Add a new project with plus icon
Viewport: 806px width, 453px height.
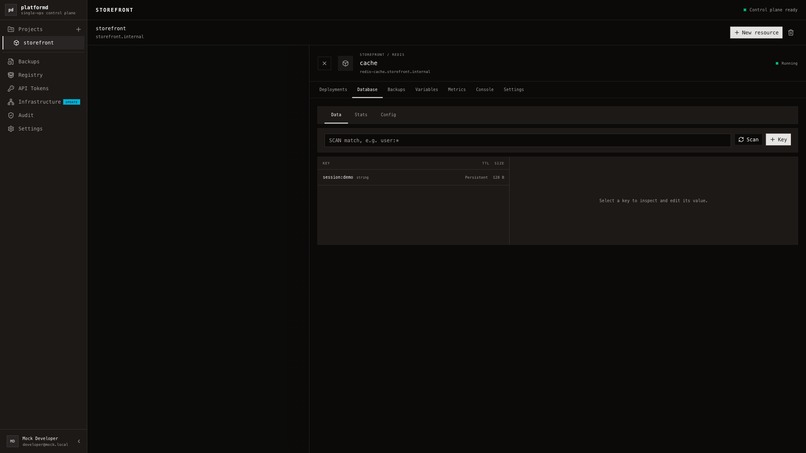[78, 29]
